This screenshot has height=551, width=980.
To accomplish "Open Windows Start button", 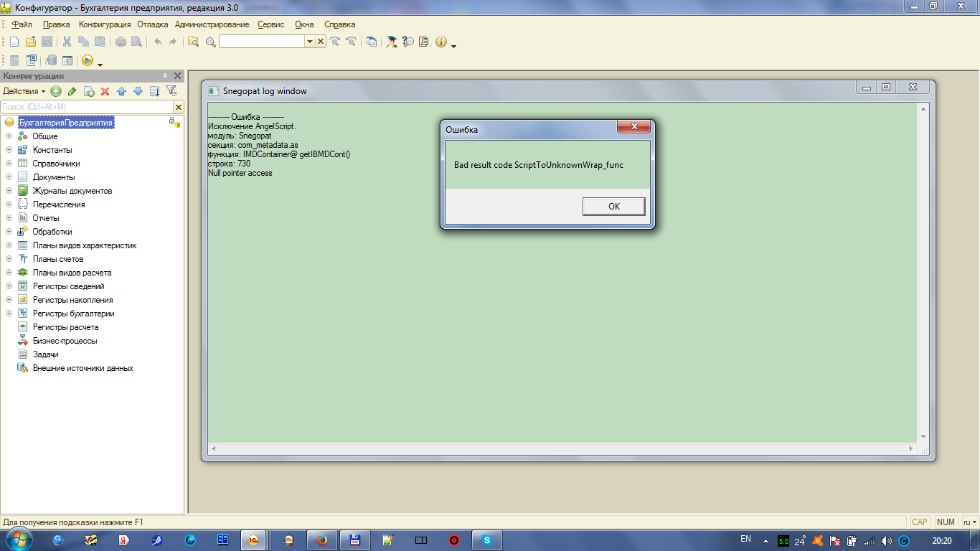I will tap(19, 540).
